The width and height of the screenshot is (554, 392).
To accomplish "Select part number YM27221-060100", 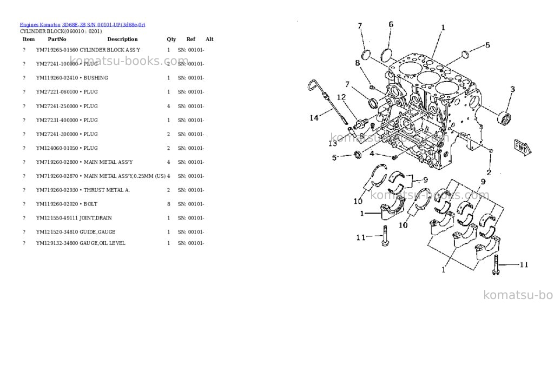I will [x=57, y=92].
